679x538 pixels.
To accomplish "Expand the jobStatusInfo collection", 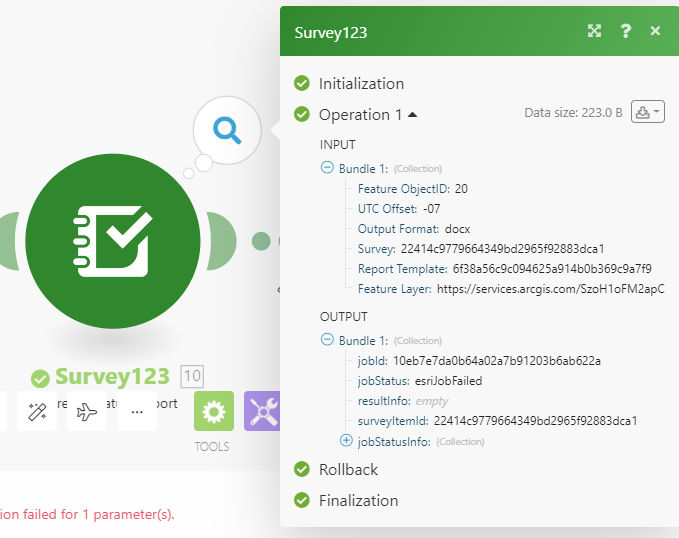I will (x=346, y=441).
